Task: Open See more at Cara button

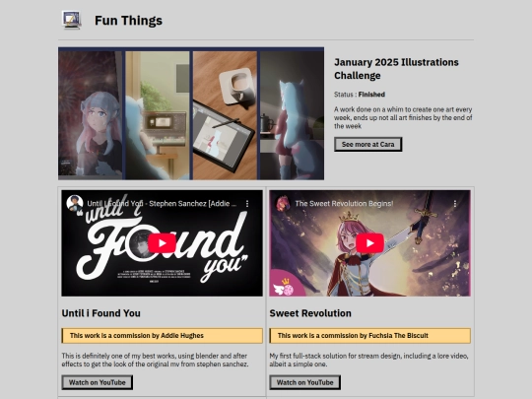Action: 368,145
